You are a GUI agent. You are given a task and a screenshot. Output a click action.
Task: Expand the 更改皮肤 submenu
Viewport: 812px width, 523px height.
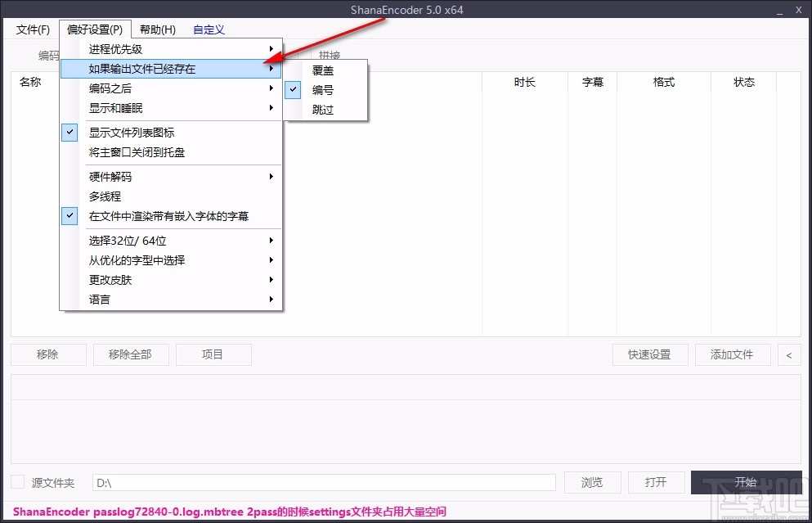[x=109, y=279]
